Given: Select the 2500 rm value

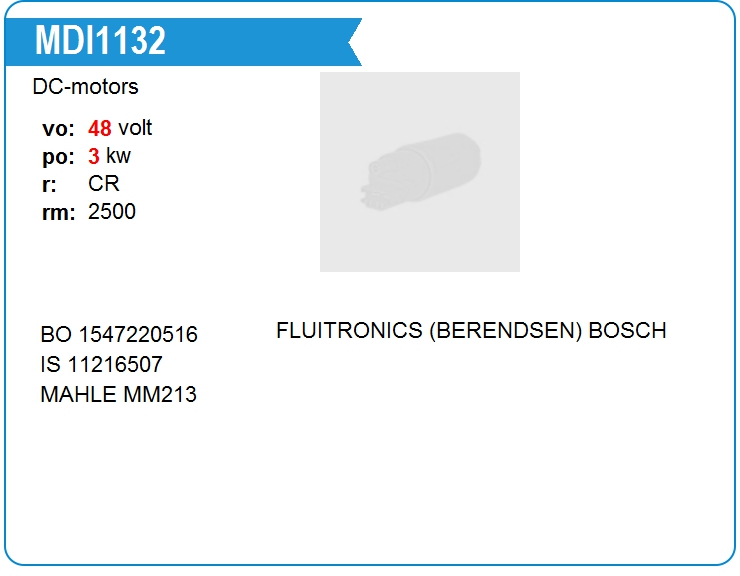Looking at the screenshot, I should pos(112,212).
